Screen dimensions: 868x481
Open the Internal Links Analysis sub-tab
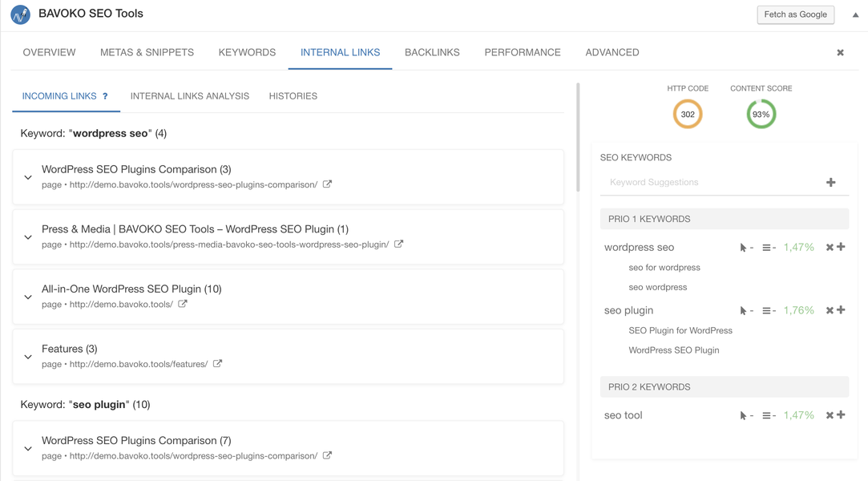tap(190, 96)
